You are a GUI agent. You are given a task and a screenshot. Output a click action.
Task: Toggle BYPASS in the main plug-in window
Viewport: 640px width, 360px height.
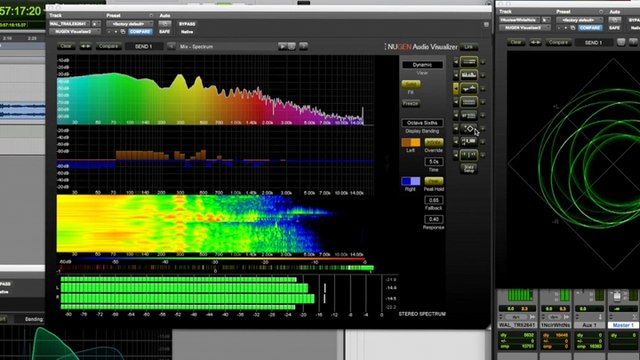[187, 24]
